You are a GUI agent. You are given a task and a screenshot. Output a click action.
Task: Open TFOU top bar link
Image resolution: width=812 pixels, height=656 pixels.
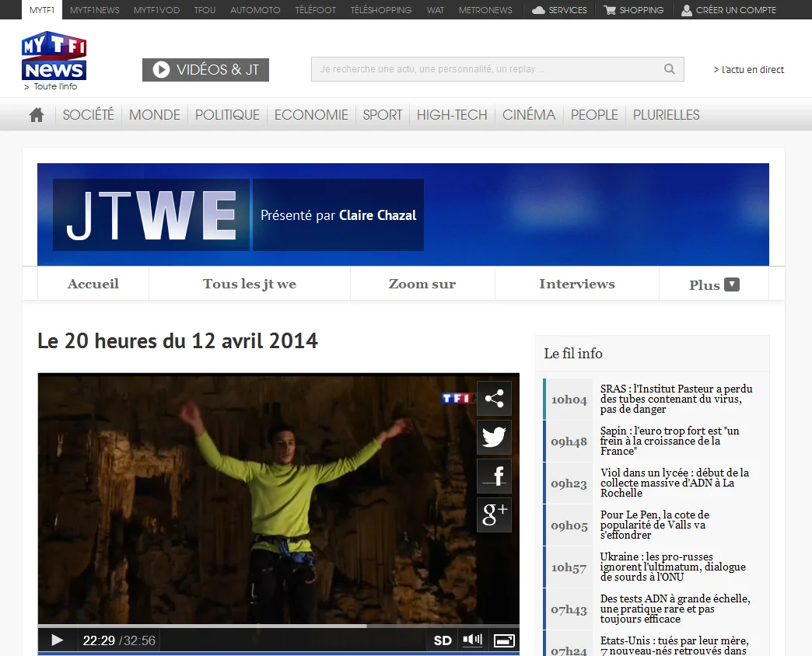point(205,10)
